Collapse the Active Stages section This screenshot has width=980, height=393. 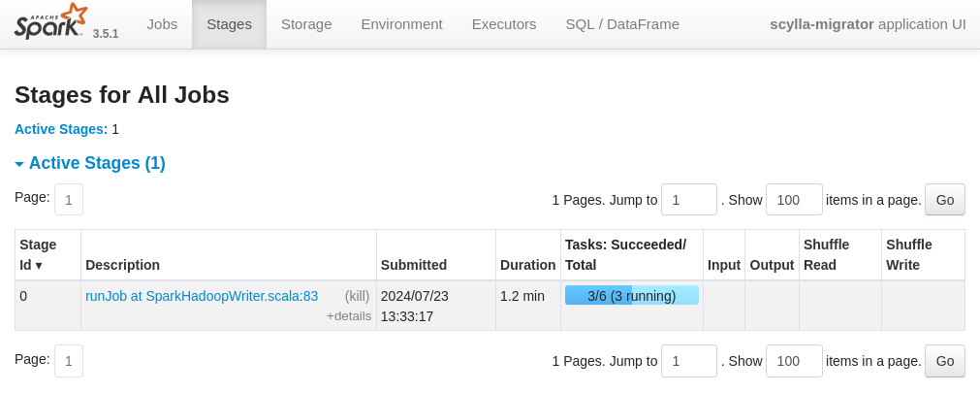pos(90,163)
